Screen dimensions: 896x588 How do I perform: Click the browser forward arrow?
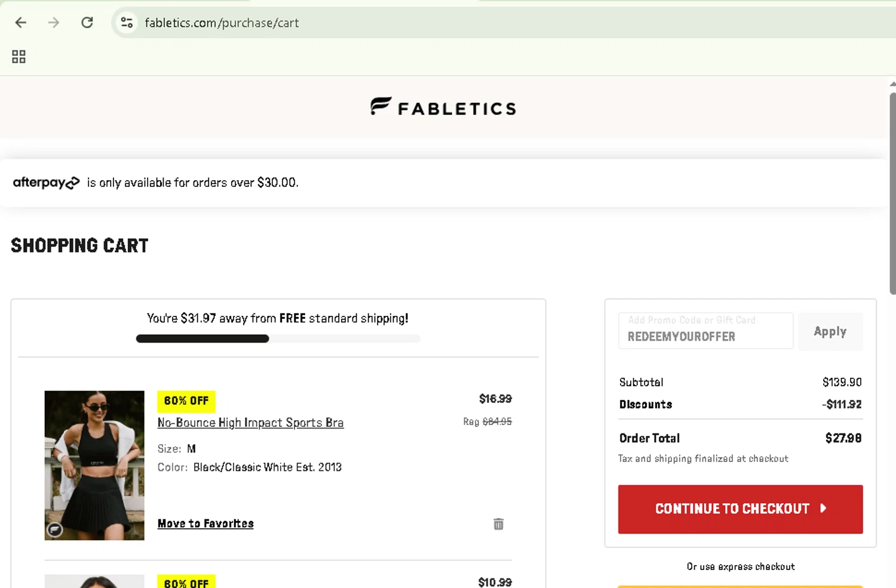pos(54,23)
